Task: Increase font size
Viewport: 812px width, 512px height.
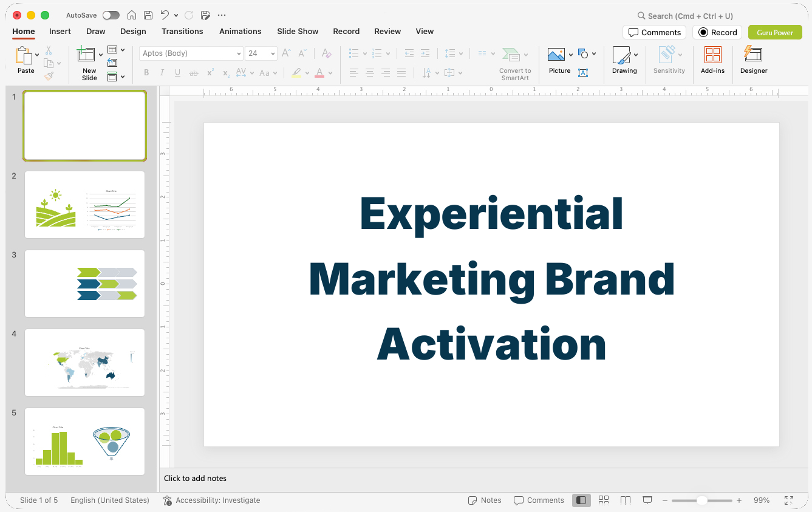Action: (x=287, y=53)
